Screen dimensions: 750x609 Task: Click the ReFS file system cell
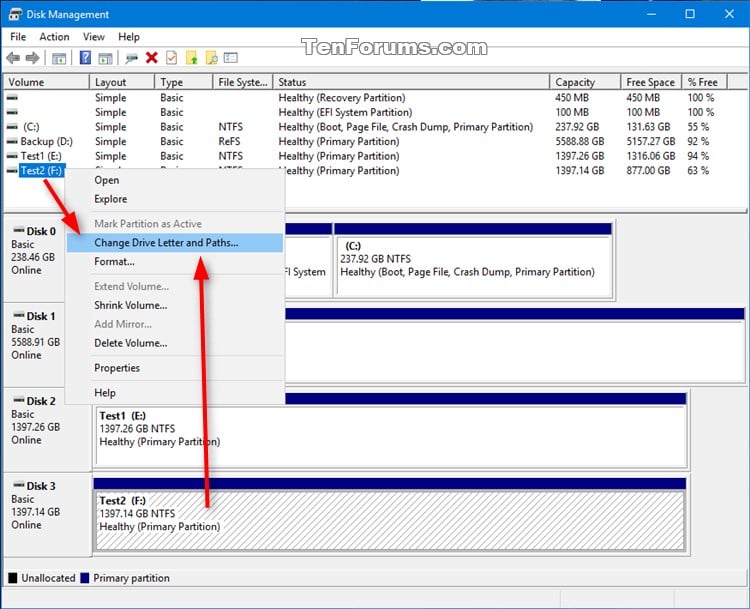click(229, 142)
